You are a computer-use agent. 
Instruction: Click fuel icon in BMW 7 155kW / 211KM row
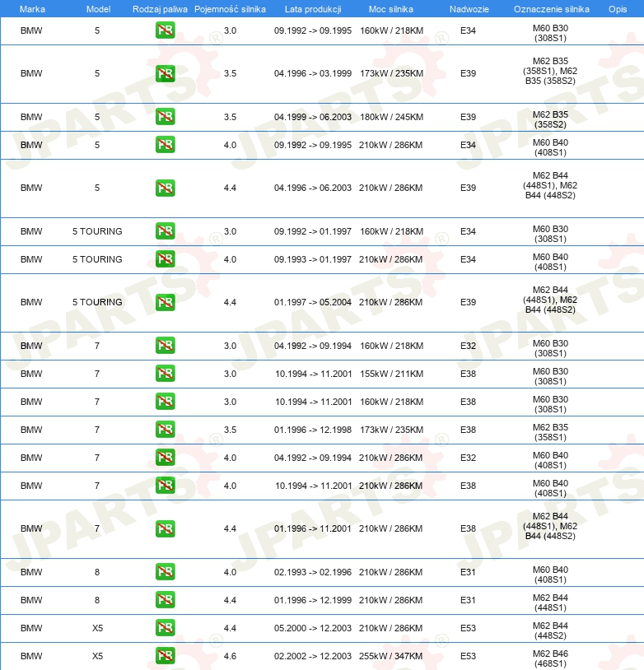point(165,374)
